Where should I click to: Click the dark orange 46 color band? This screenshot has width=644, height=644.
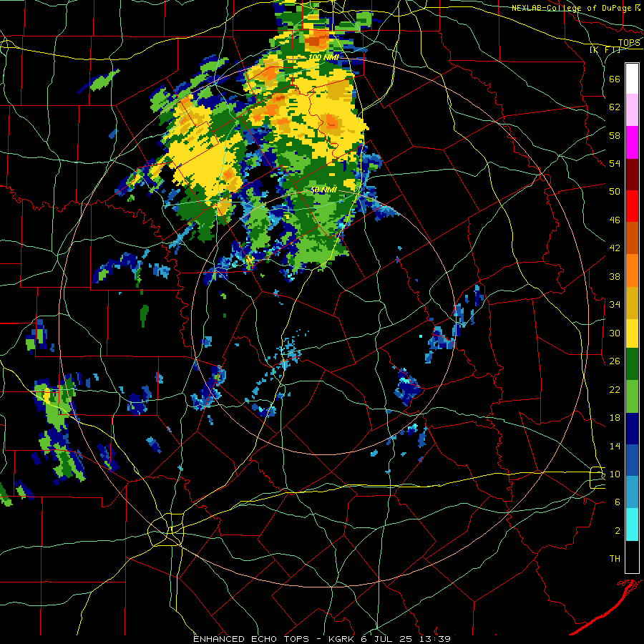(632, 238)
